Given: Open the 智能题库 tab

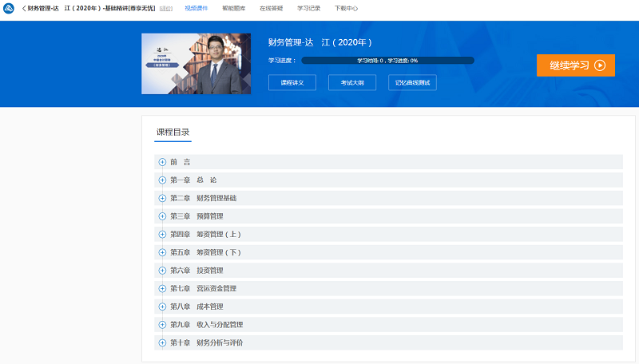Looking at the screenshot, I should (233, 8).
